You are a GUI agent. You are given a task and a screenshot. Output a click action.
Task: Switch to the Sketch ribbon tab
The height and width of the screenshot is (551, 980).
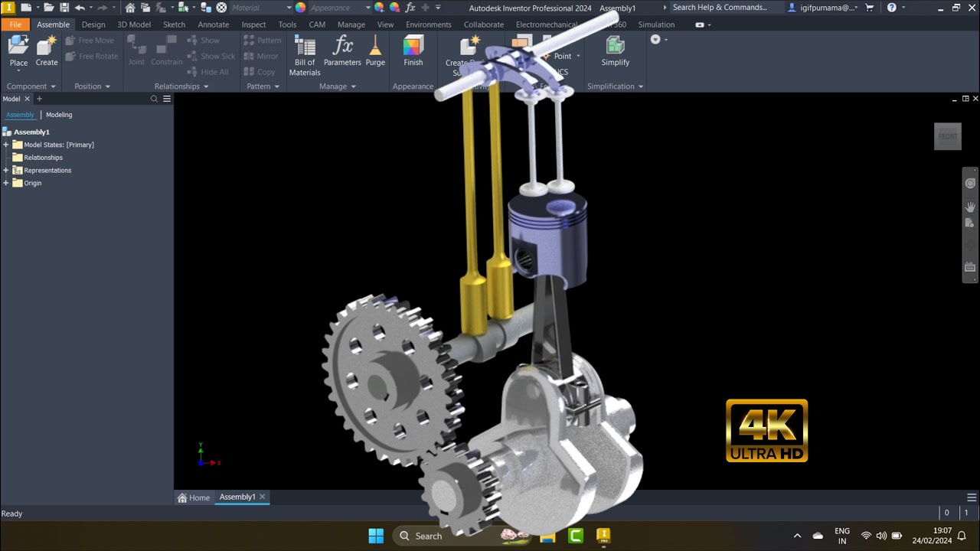coord(174,24)
